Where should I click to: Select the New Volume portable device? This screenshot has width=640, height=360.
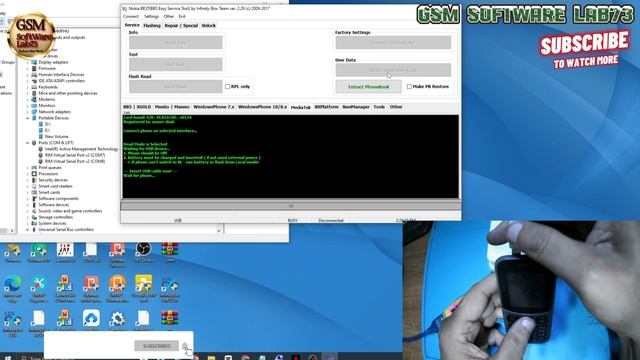click(x=56, y=136)
